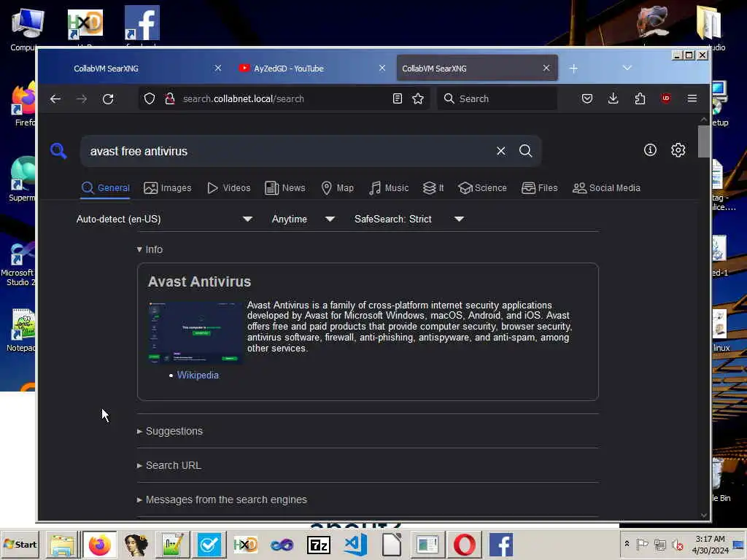
Task: Select the It search category
Action: [433, 188]
